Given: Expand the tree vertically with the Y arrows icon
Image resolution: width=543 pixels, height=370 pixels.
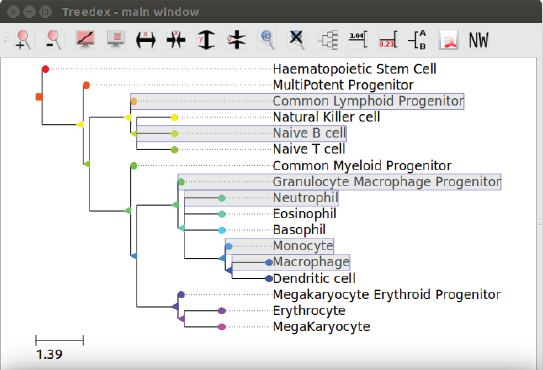Looking at the screenshot, I should 206,39.
